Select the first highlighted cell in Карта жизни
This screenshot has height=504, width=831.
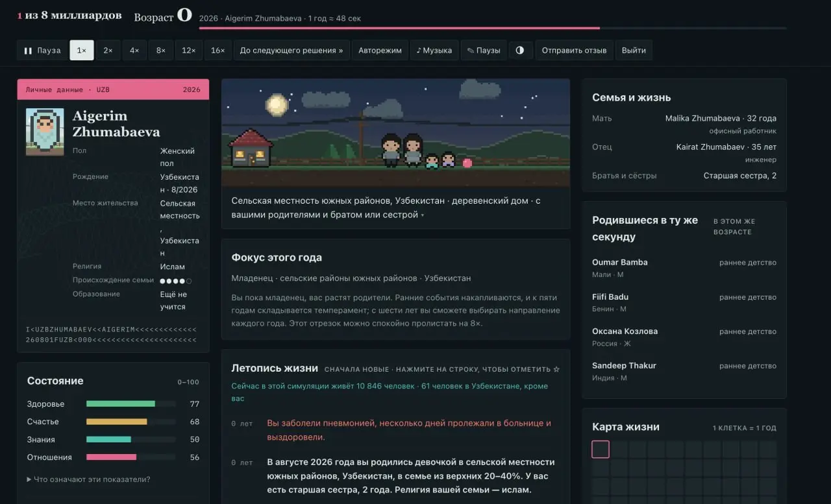point(601,450)
